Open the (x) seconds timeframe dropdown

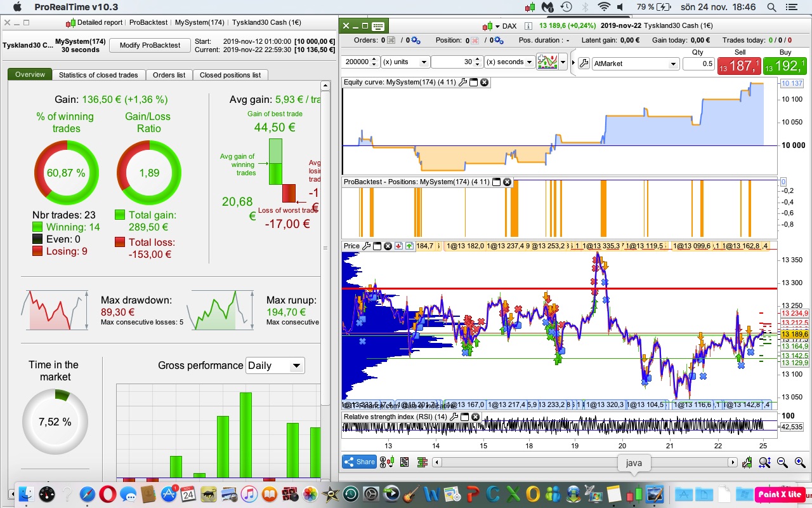point(509,62)
